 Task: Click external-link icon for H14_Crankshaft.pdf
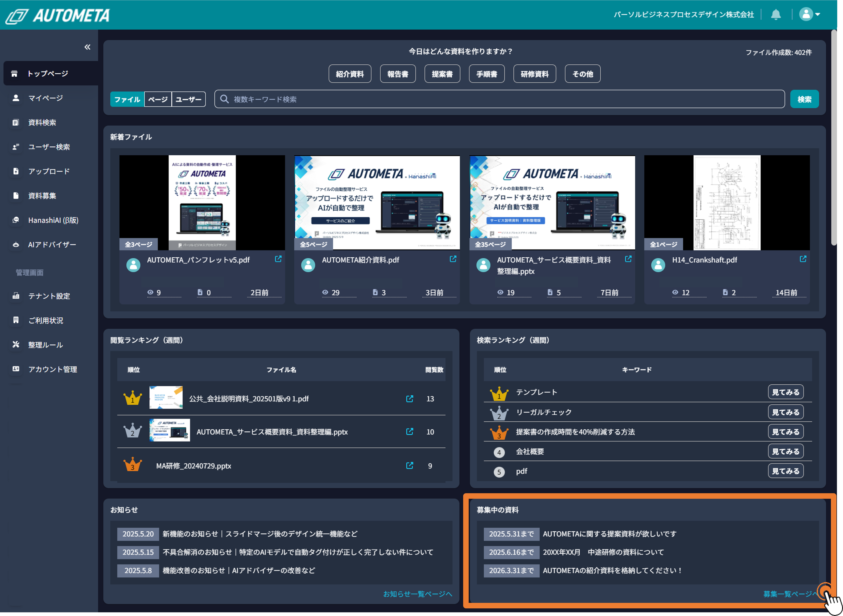point(803,259)
